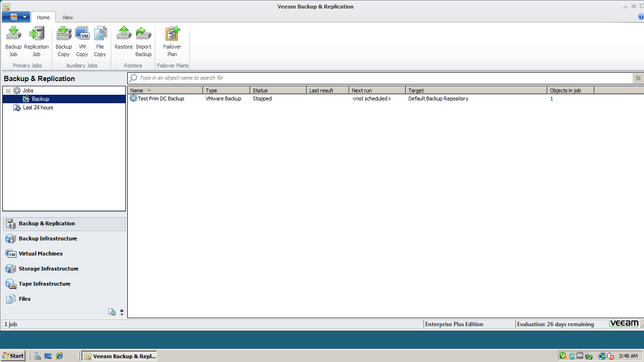Open navigation pane configure buttons icon
Viewport: 644px width, 362px height.
tap(112, 312)
